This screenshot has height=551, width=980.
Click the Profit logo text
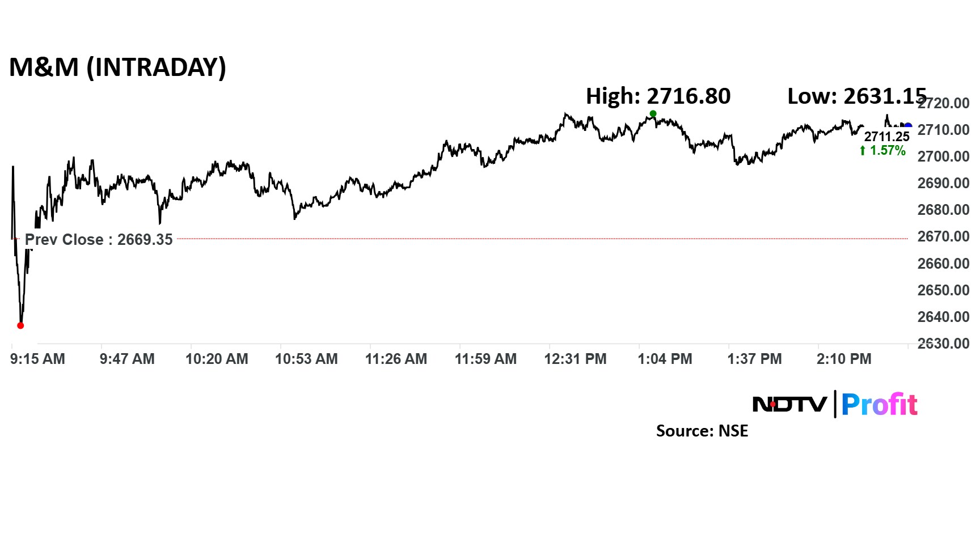pyautogui.click(x=879, y=405)
